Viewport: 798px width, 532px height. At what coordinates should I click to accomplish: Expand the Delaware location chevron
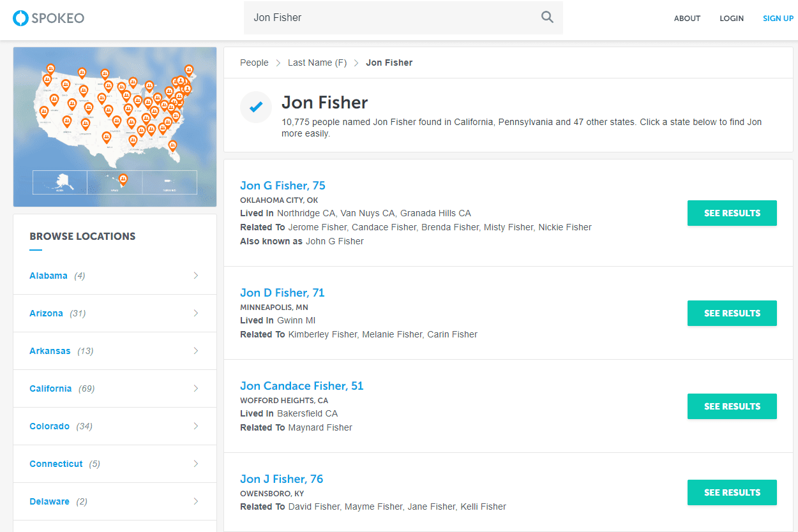196,501
